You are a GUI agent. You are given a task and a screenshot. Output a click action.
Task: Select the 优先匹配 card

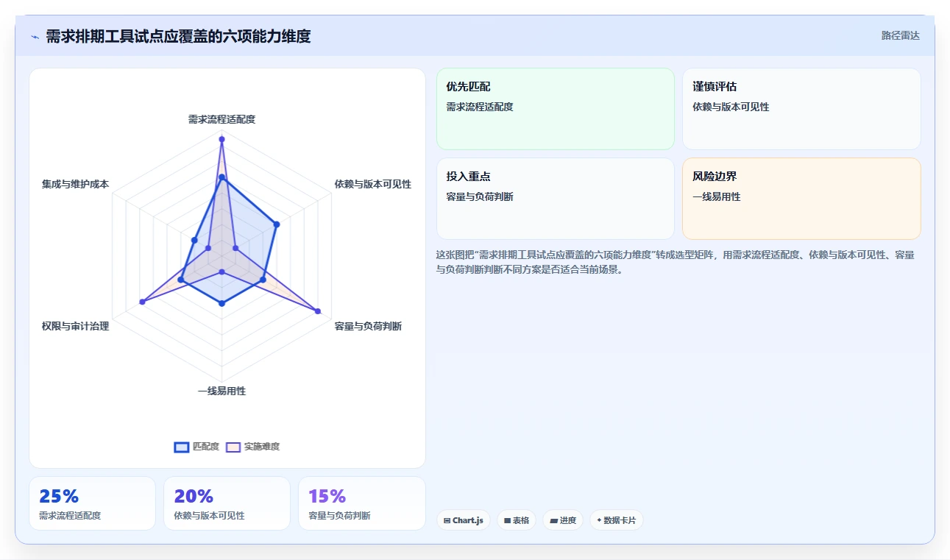[x=556, y=109]
